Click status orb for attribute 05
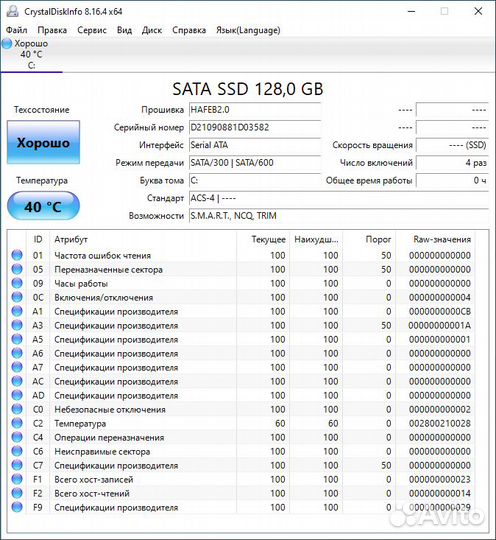496x540 pixels. [17, 269]
